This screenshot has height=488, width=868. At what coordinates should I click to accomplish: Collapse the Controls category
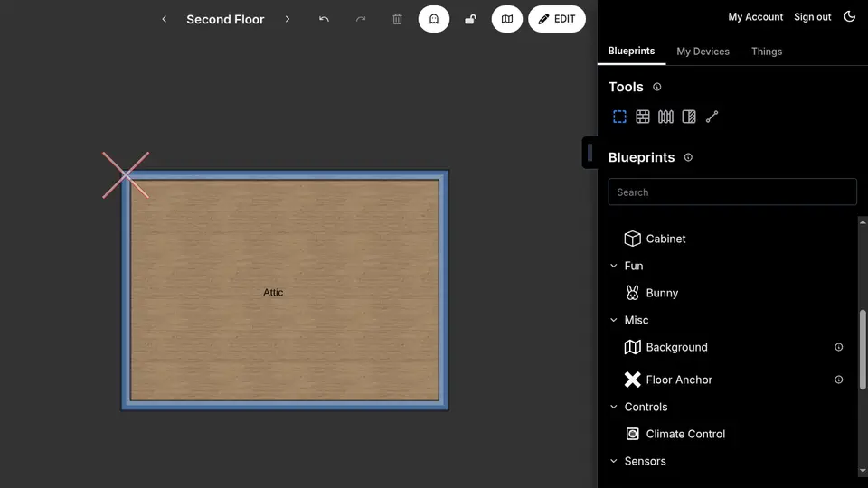(613, 407)
